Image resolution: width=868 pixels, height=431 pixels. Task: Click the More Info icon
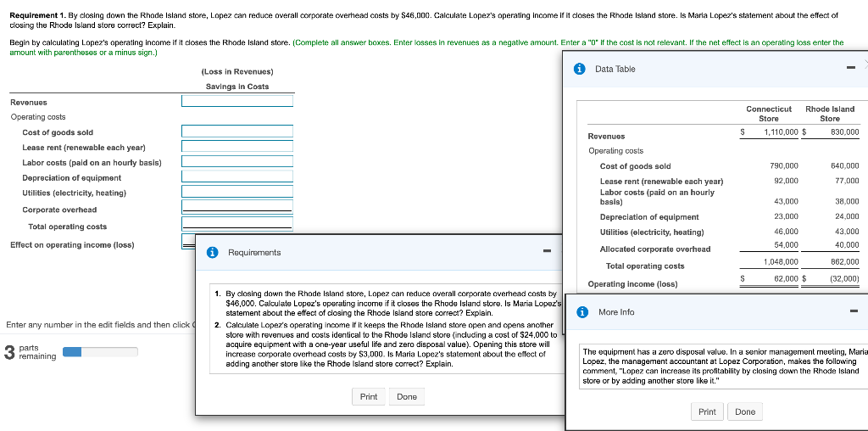pyautogui.click(x=581, y=312)
